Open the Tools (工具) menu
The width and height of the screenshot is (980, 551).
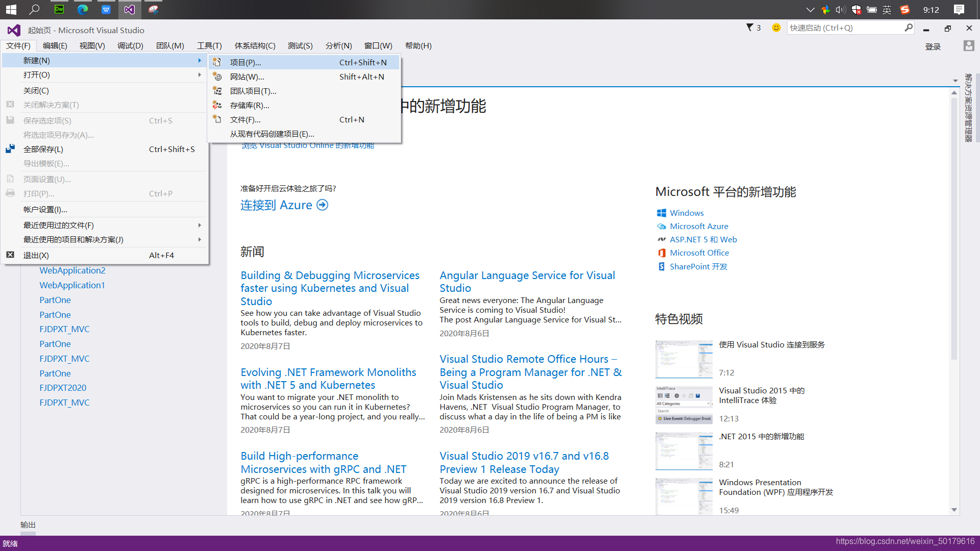tap(209, 45)
